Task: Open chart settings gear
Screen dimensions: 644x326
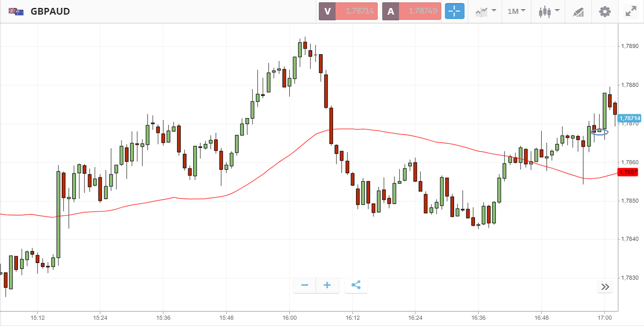Action: (x=604, y=11)
